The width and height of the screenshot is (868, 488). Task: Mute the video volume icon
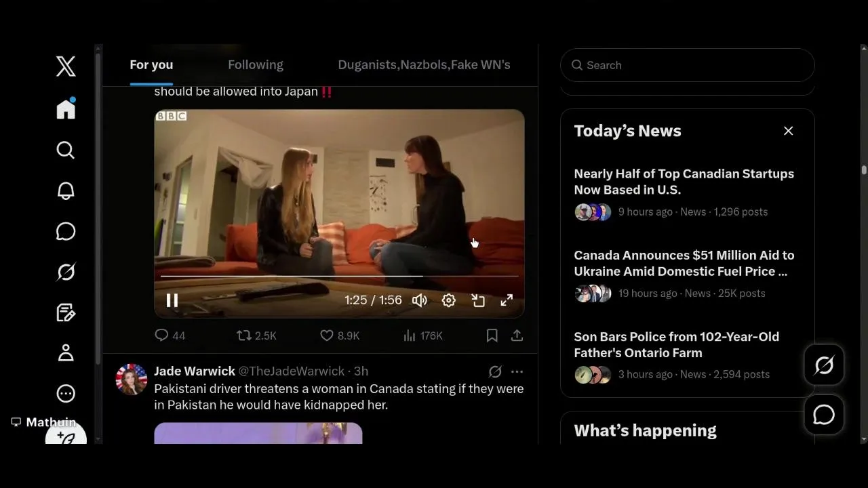click(x=420, y=300)
